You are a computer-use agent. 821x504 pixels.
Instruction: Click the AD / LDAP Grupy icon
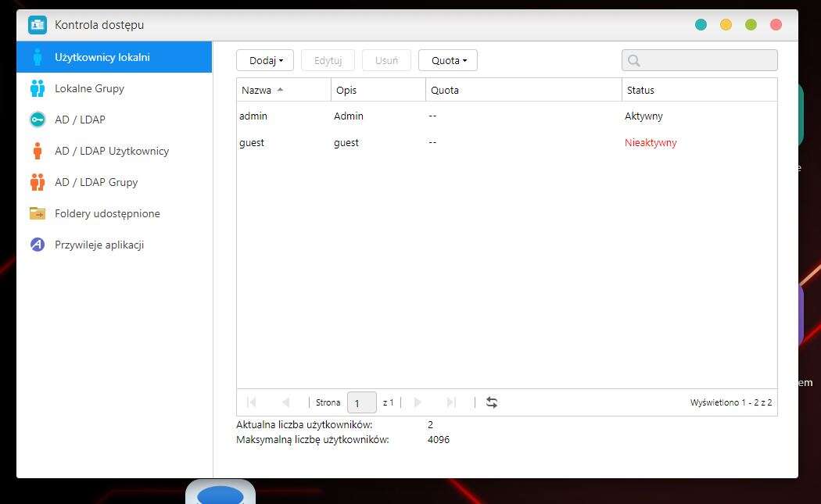pyautogui.click(x=37, y=182)
